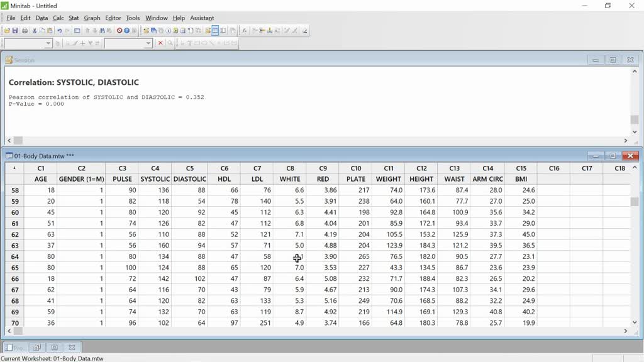Viewport: 644px width, 362px height.
Task: Select the C15 BMI column header
Action: tap(521, 168)
